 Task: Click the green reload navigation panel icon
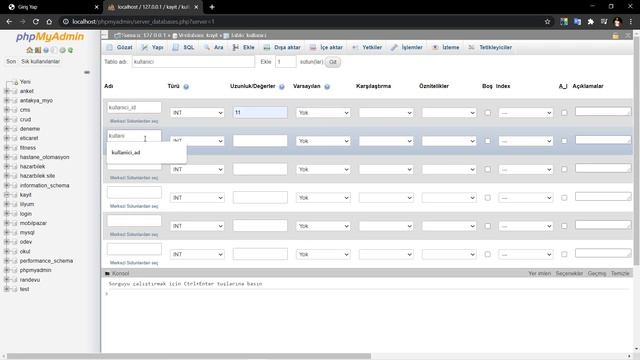pos(70,50)
